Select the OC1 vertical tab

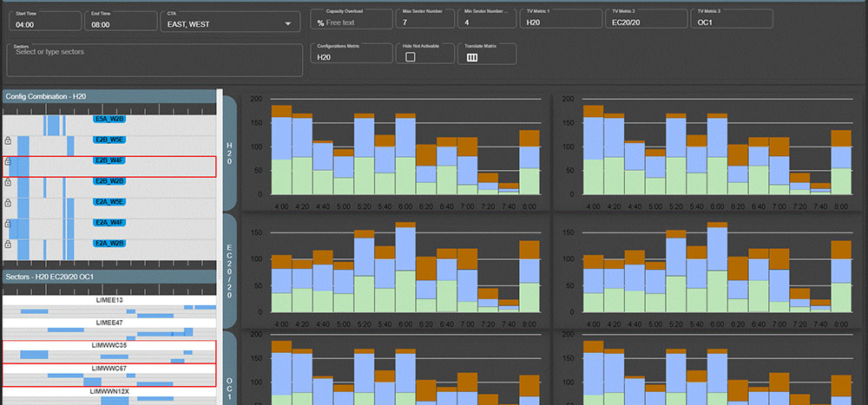point(230,368)
